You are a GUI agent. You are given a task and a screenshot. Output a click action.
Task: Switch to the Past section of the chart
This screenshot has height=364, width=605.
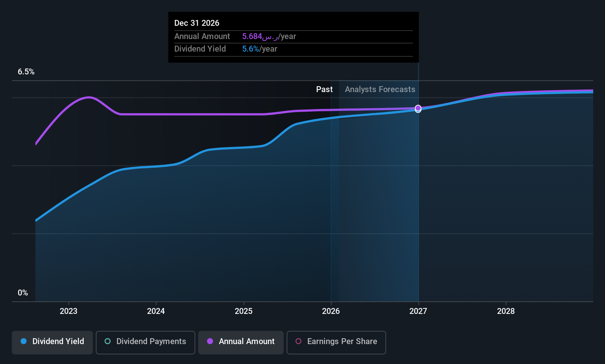[x=324, y=89]
